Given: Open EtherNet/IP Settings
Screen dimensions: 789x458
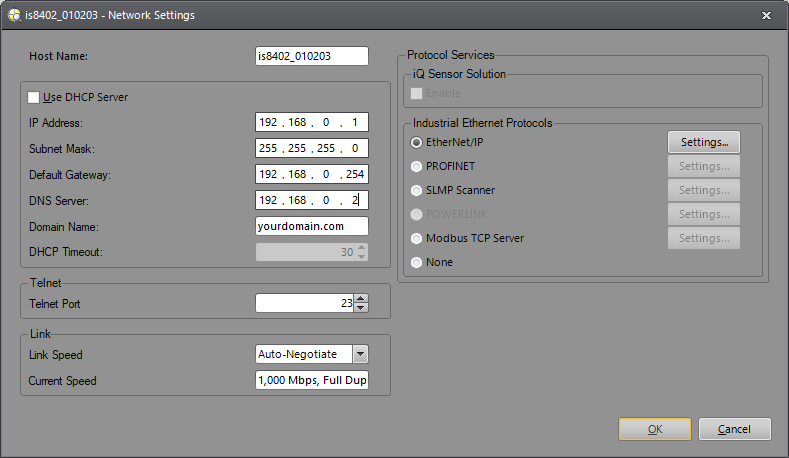Looking at the screenshot, I should coord(703,142).
